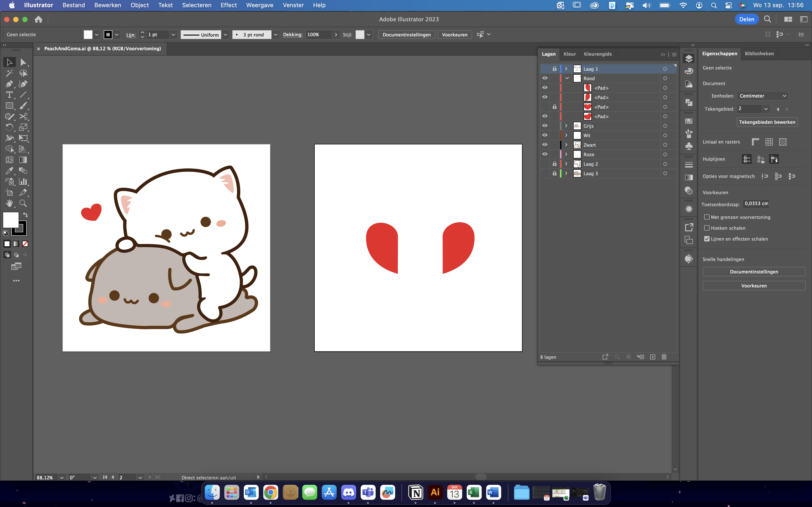This screenshot has height=507, width=812.
Task: Select the Pen tool
Action: [x=9, y=84]
